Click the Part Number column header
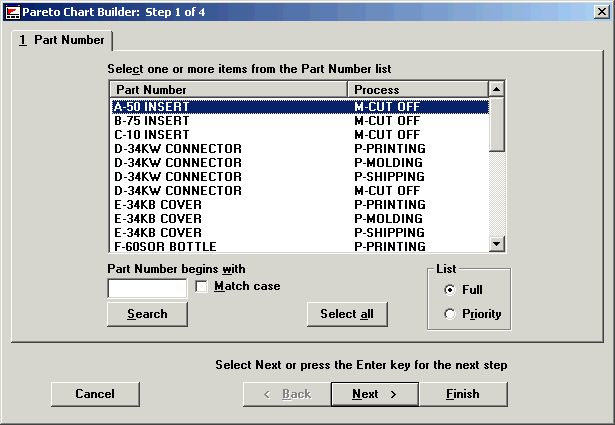Screen dimensions: 615x425 pos(228,90)
